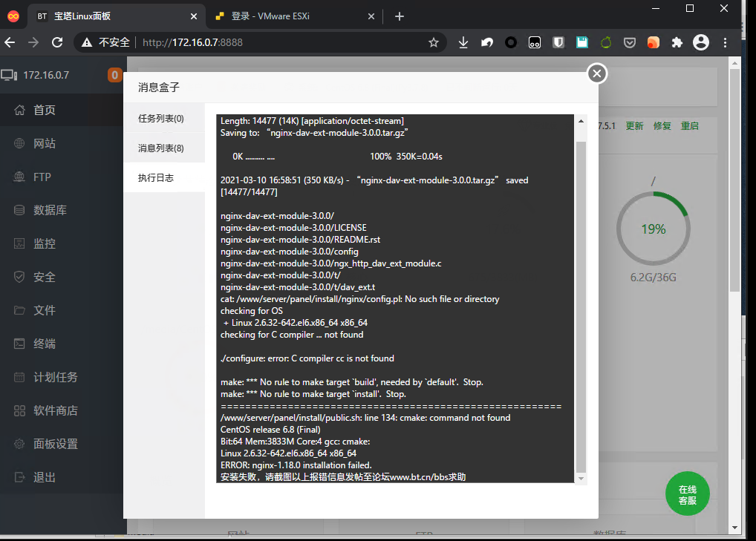Reload the current page
Viewport: 756px width, 541px height.
coord(57,42)
